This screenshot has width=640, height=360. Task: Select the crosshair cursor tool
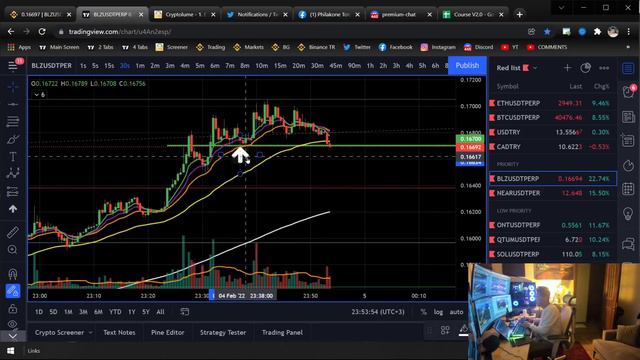[x=13, y=87]
